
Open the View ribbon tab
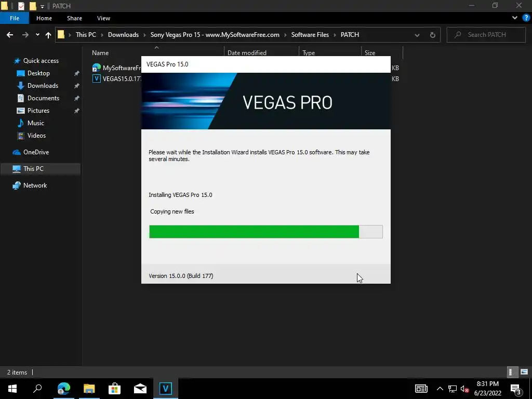click(x=103, y=18)
